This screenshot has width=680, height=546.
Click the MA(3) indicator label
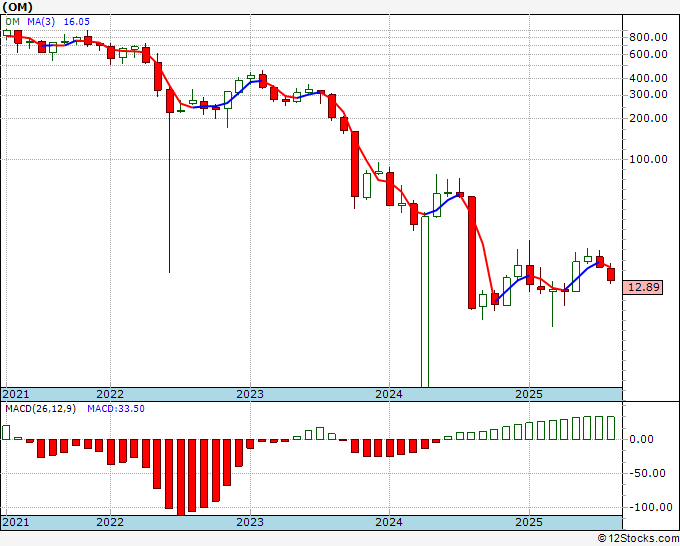pyautogui.click(x=41, y=22)
